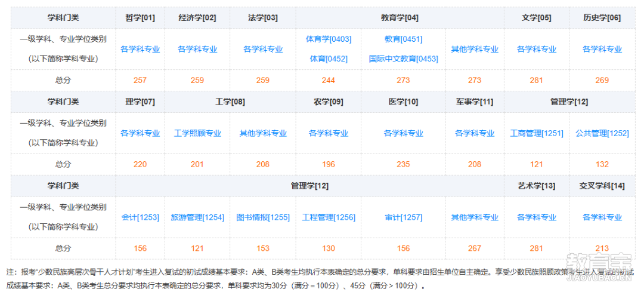Viewport: 644px width, 295px height.
Task: Click the 军事学[11] column header
Action: (x=475, y=102)
